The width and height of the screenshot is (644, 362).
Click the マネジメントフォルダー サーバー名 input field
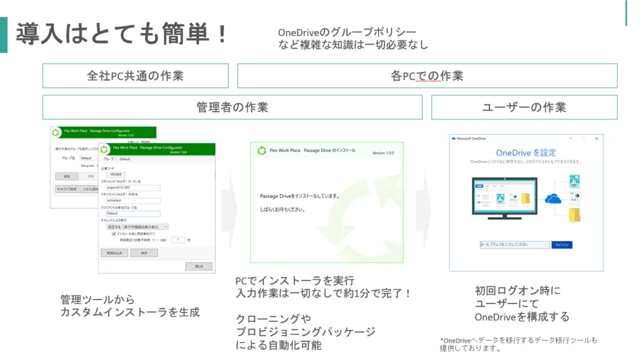(x=133, y=187)
